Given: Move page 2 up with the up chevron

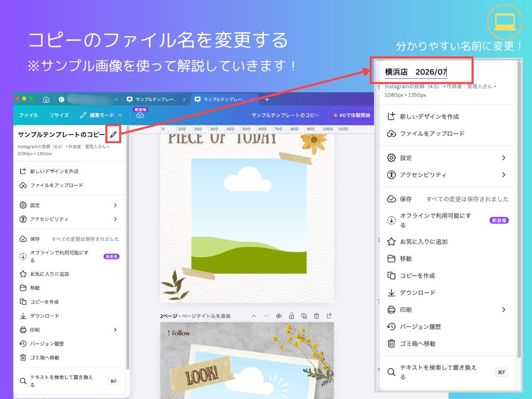Looking at the screenshot, I should 254,316.
